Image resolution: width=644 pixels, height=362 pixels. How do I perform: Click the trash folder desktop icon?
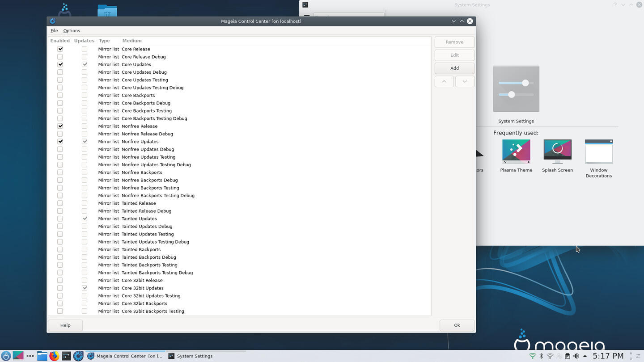coord(107,11)
